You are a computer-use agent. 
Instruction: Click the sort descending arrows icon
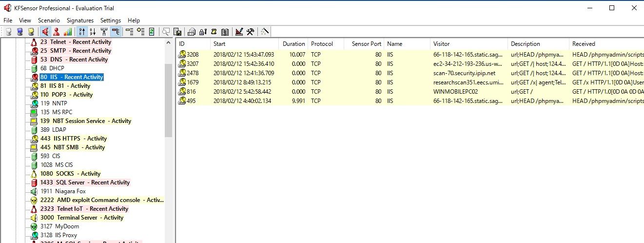coord(93,32)
